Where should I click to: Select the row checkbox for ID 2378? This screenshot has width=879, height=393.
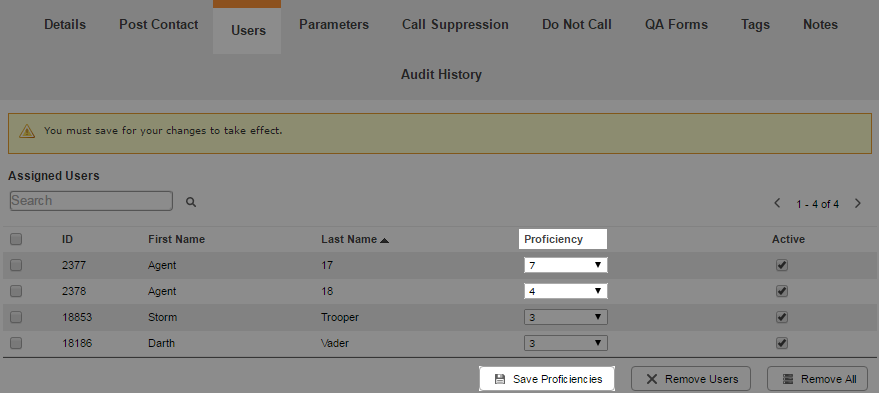pos(16,291)
